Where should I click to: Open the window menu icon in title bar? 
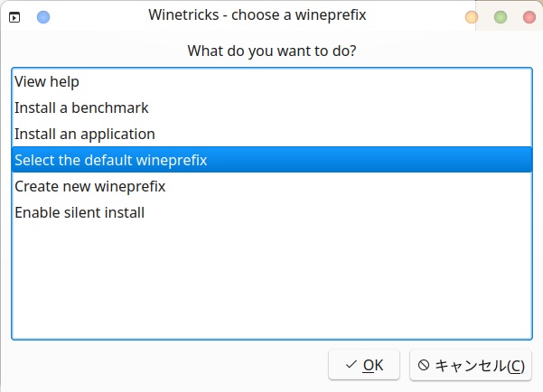click(x=14, y=17)
